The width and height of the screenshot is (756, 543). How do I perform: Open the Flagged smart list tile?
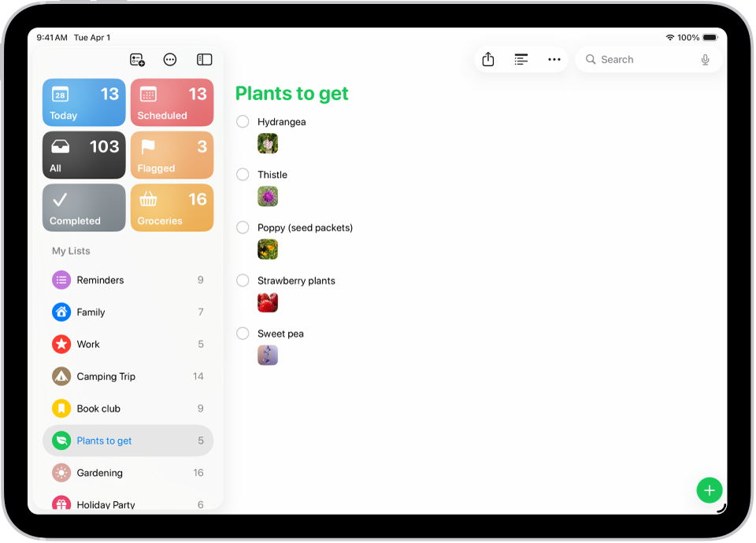click(172, 155)
